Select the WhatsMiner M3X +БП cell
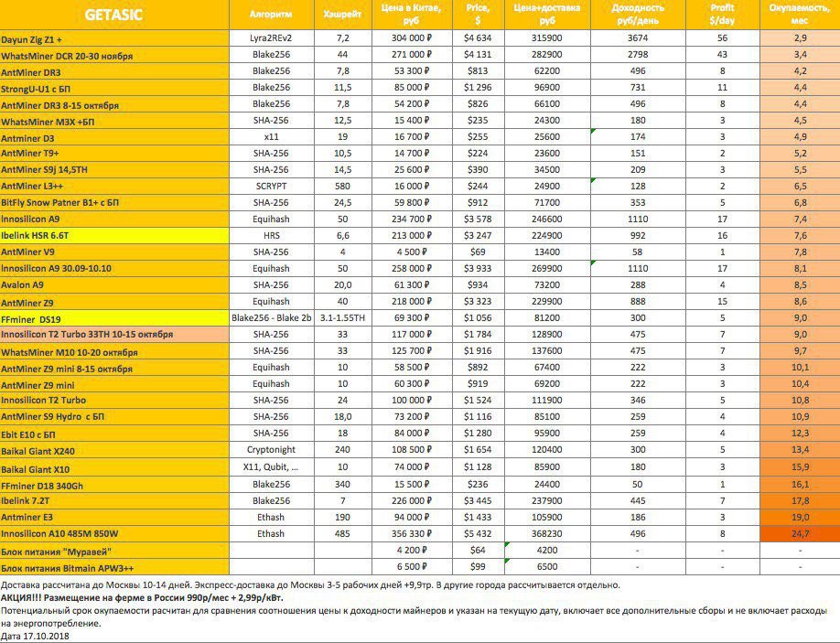840x643 pixels. click(x=114, y=121)
